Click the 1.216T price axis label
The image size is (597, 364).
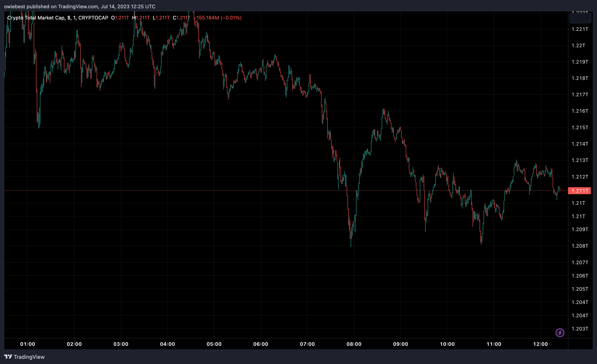point(580,111)
